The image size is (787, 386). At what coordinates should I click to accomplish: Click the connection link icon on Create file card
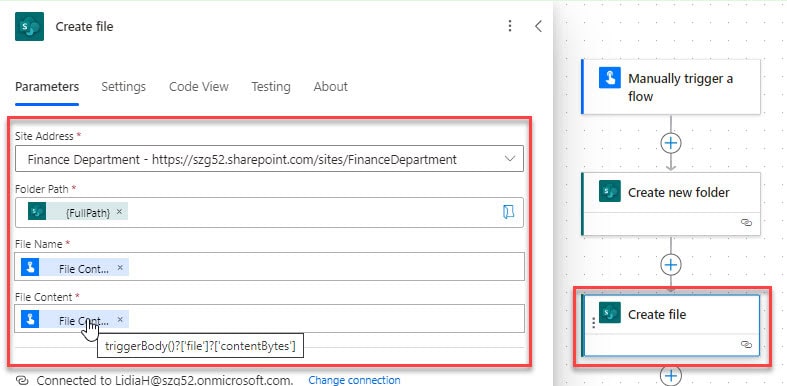point(746,344)
